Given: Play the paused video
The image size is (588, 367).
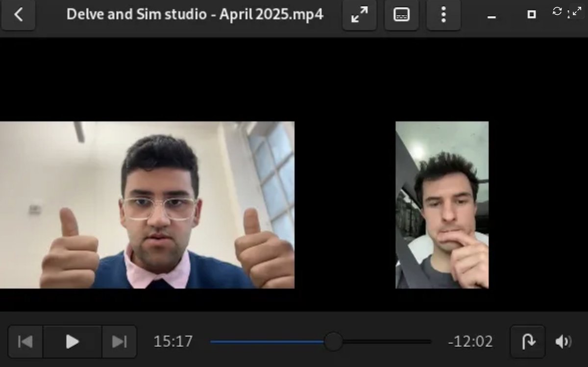Looking at the screenshot, I should (x=73, y=342).
